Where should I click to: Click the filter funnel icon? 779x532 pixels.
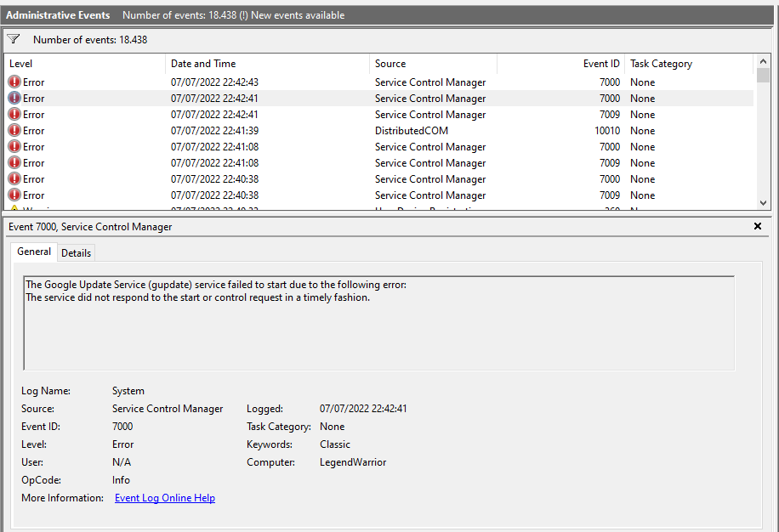[x=14, y=39]
